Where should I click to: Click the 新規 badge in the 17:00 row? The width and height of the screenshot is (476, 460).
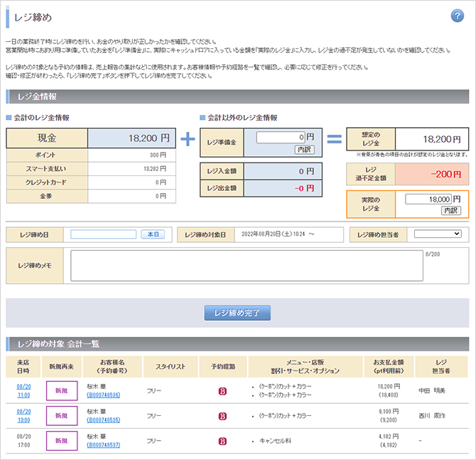click(x=61, y=441)
